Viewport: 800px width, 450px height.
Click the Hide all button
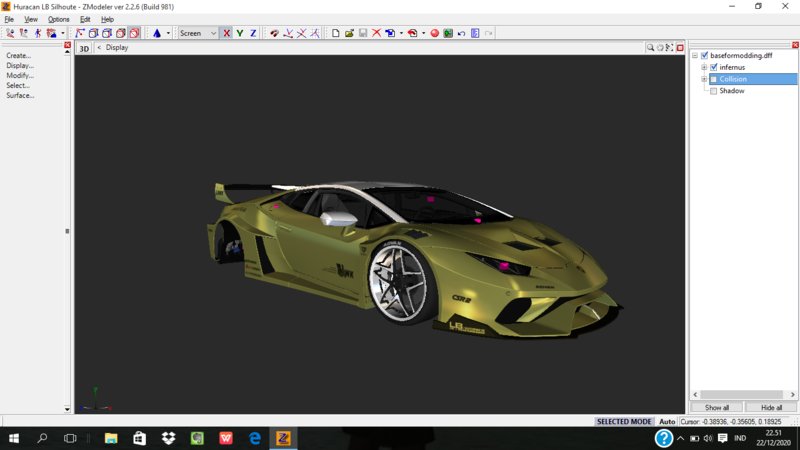(771, 408)
